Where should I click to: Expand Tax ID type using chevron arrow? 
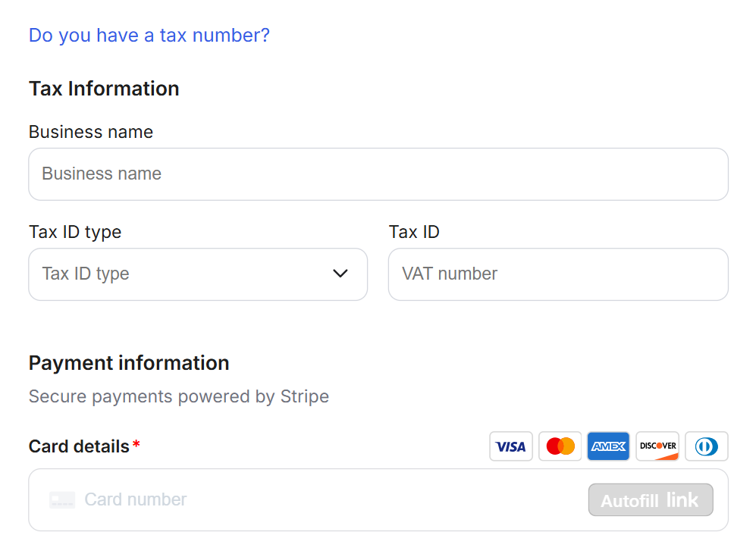pos(340,274)
